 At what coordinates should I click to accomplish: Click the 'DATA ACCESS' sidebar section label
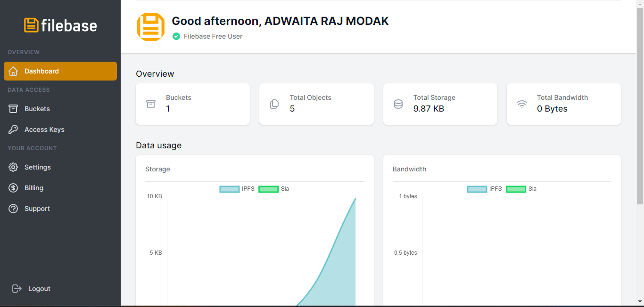[x=28, y=90]
